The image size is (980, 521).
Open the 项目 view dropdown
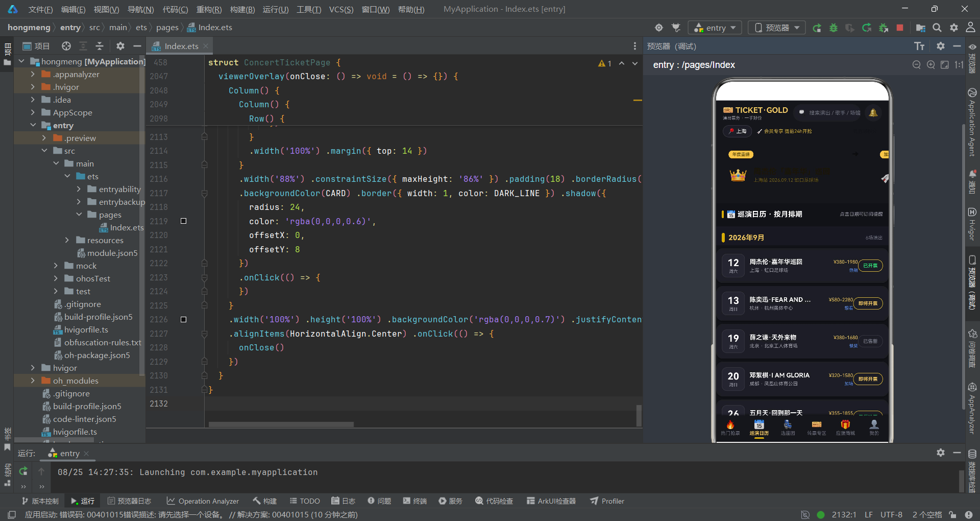point(36,46)
